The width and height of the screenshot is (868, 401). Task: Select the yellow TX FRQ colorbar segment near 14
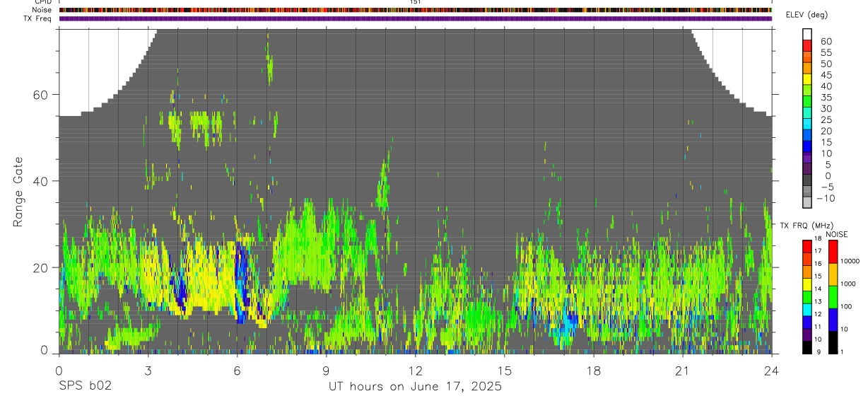[x=807, y=285]
